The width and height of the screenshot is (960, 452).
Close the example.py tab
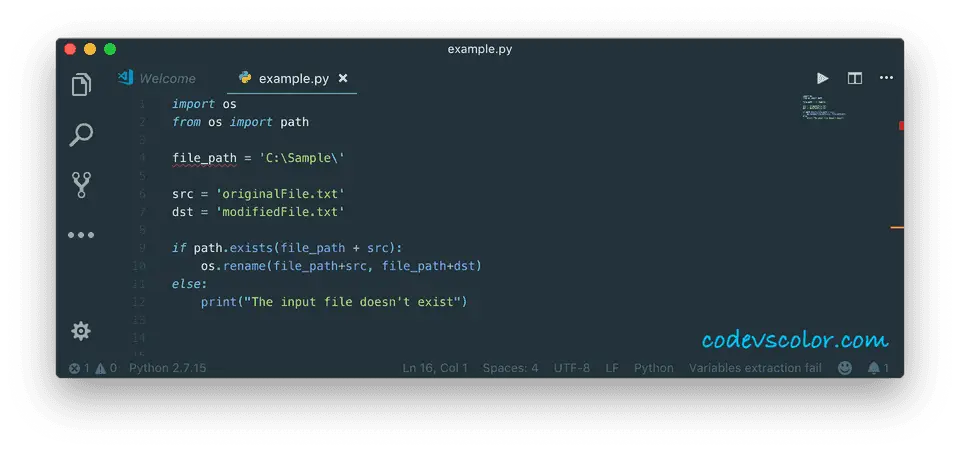click(x=343, y=78)
